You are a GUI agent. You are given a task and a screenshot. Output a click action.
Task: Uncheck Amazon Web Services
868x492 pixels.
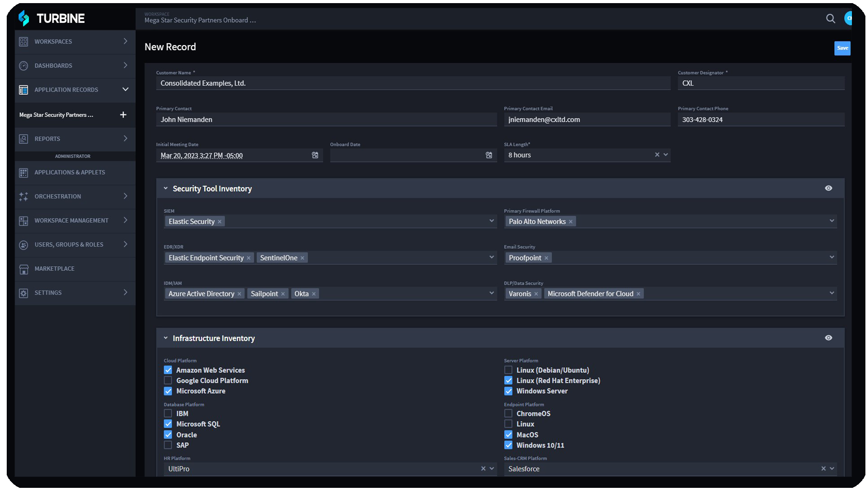(x=168, y=370)
